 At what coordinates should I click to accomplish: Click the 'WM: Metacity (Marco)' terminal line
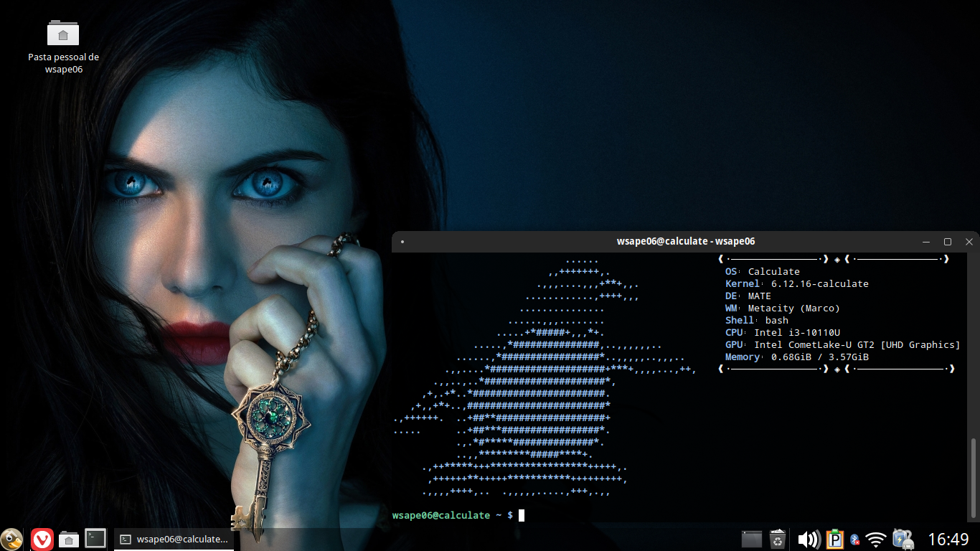pos(783,308)
